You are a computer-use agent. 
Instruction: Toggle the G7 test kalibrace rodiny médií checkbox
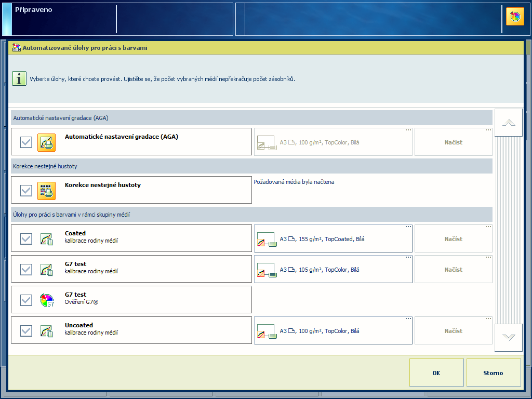click(x=26, y=270)
